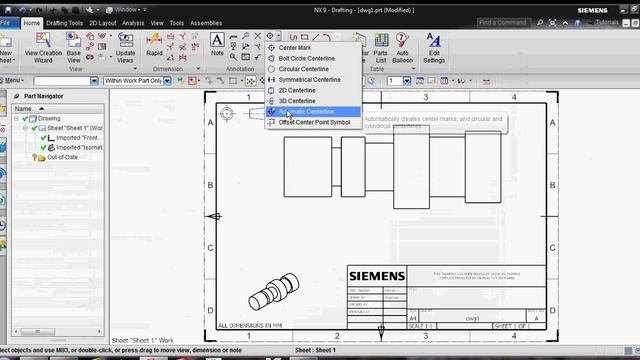Click the checkmark Surface Finish Symbol icon
Viewport: 640px width, 360px height.
point(258,57)
